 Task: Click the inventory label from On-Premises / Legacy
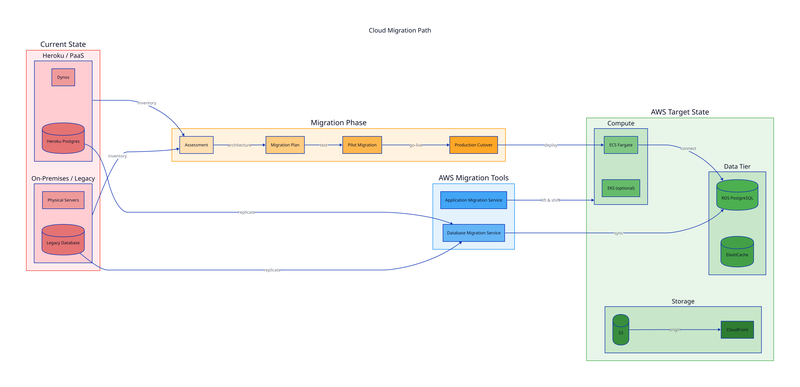coord(117,156)
